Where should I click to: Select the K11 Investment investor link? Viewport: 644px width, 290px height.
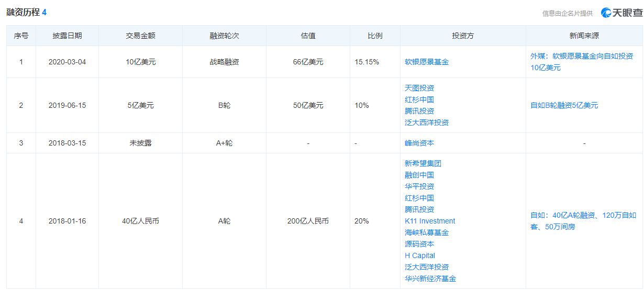coord(430,221)
